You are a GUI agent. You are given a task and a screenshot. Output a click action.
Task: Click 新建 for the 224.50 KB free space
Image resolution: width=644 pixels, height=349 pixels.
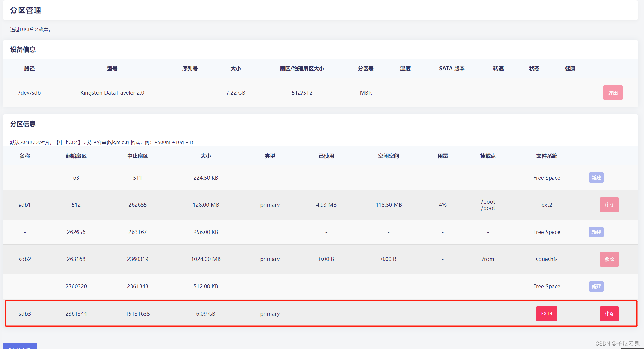pos(596,178)
